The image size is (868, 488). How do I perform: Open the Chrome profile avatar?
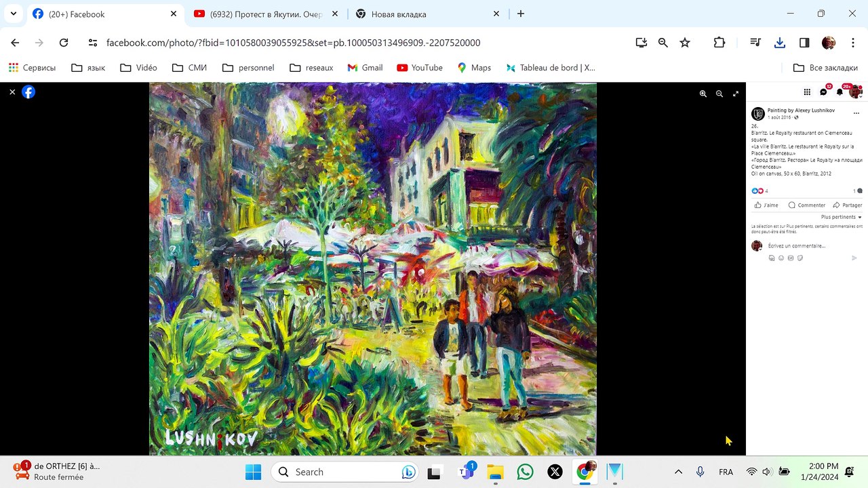pyautogui.click(x=829, y=43)
